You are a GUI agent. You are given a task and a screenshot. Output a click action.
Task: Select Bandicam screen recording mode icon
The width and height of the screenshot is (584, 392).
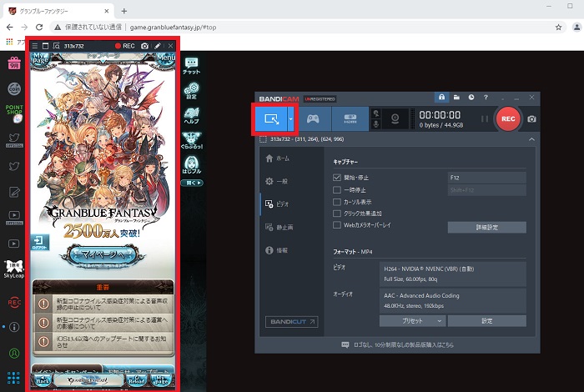coord(271,119)
